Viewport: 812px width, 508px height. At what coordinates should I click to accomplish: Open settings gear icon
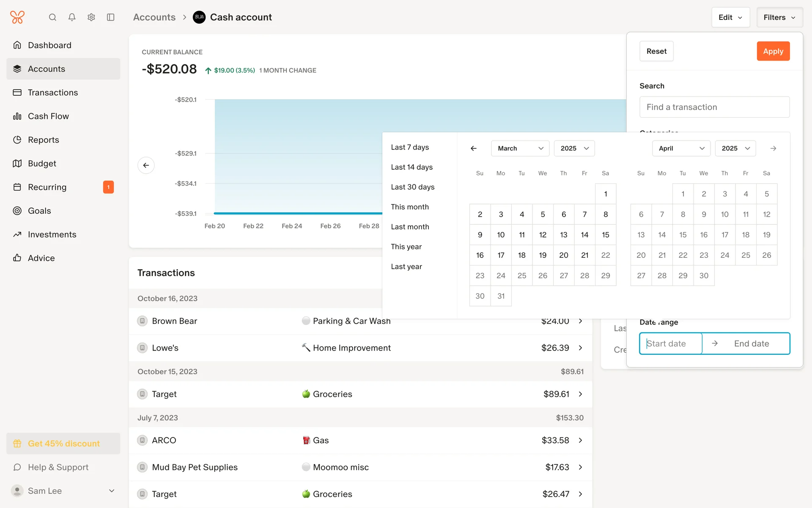[91, 17]
